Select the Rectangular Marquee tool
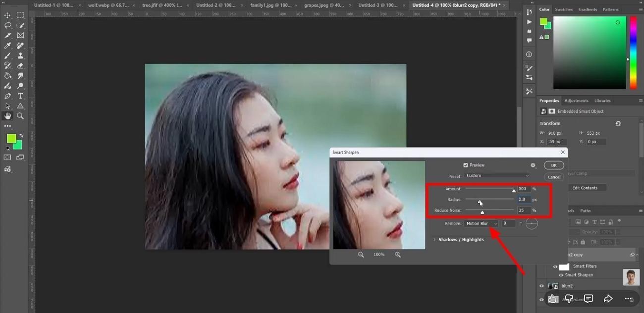This screenshot has width=644, height=313. [x=20, y=15]
